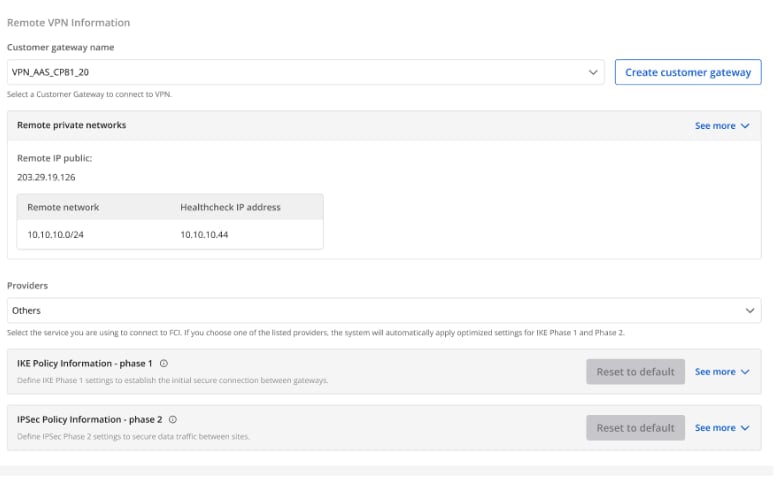This screenshot has height=477, width=775.
Task: Click the Create customer gateway button
Action: point(687,73)
